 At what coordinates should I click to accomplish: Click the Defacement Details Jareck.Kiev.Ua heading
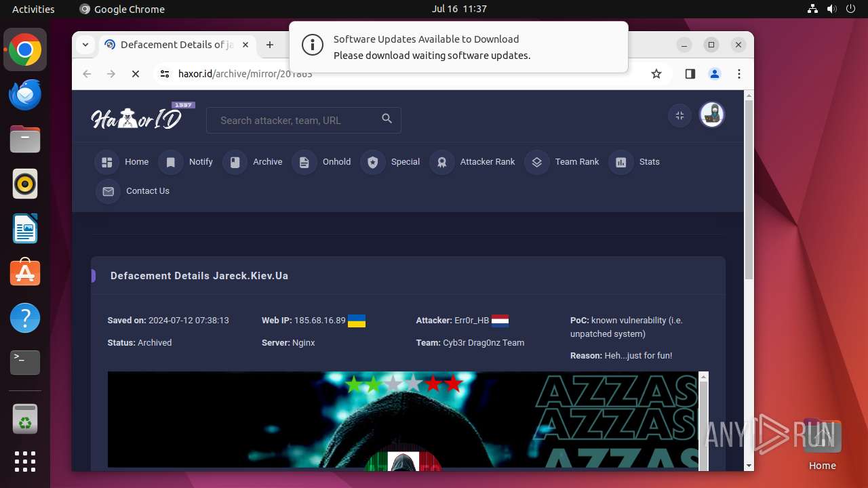[199, 276]
